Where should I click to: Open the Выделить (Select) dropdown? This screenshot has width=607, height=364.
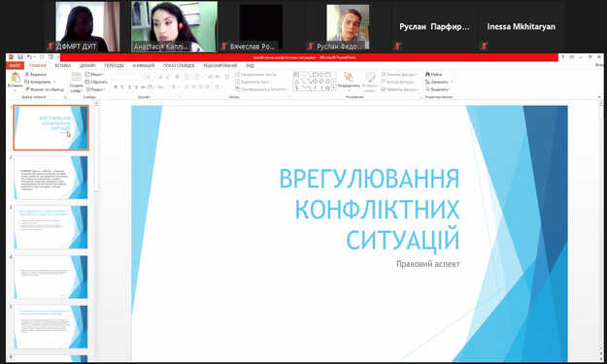click(x=438, y=89)
